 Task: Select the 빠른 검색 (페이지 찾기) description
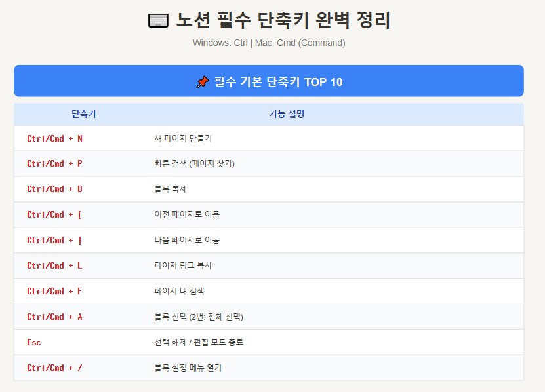tap(198, 164)
